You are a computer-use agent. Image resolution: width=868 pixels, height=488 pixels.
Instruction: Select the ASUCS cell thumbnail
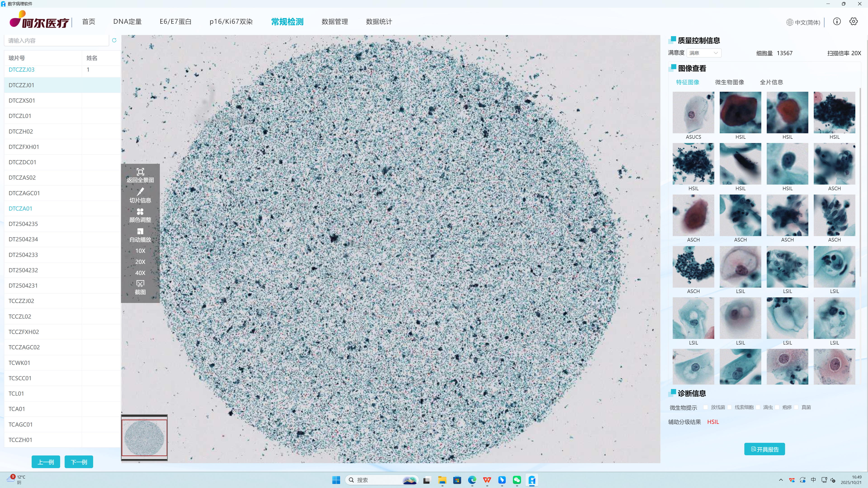pos(693,116)
